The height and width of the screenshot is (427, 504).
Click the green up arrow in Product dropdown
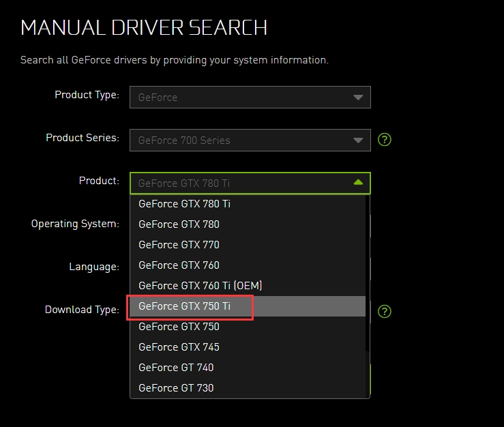(358, 183)
